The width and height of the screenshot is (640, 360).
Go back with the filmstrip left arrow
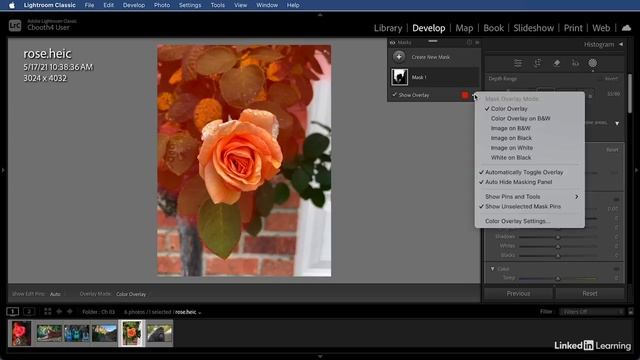click(x=59, y=311)
